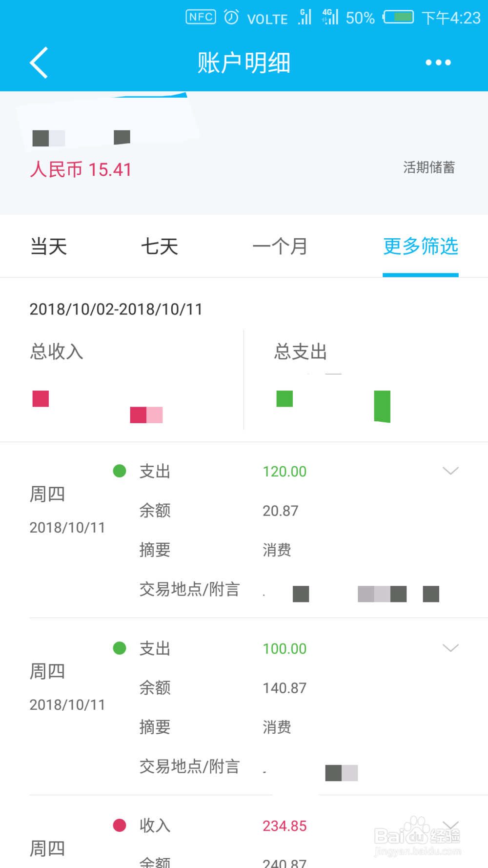The image size is (488, 868).
Task: Tap the battery indicator icon
Action: (x=398, y=17)
